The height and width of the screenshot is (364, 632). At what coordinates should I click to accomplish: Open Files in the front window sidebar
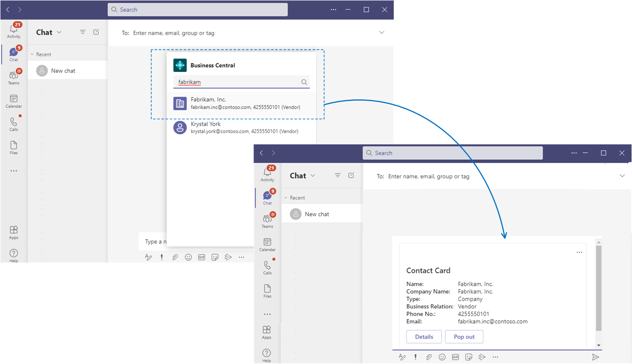coord(267,291)
